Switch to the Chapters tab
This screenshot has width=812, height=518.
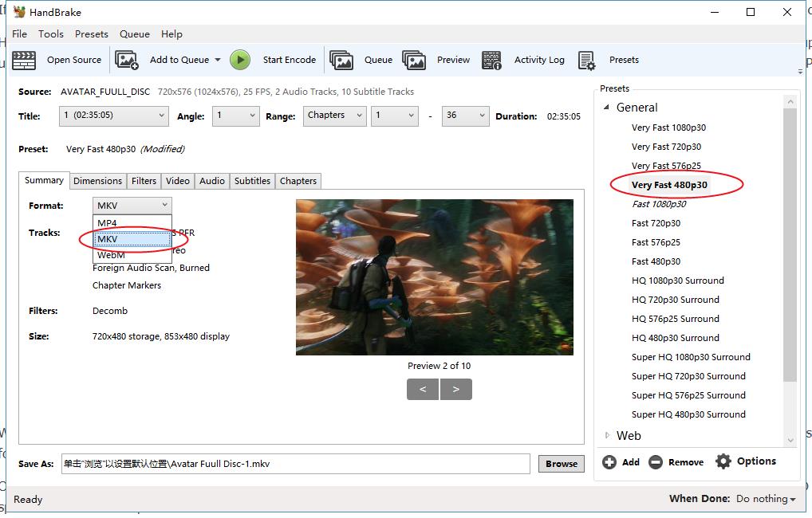point(298,181)
